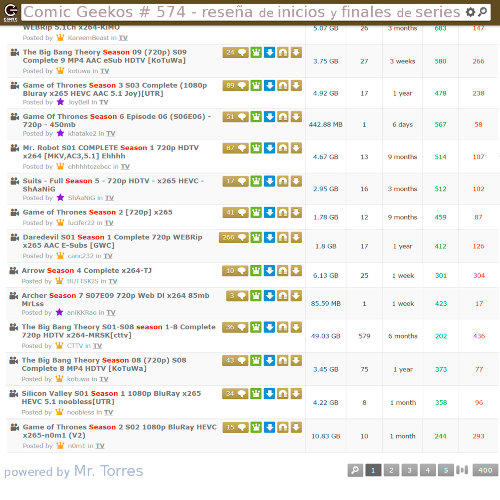Open settings gear in header bar

pos(470,12)
